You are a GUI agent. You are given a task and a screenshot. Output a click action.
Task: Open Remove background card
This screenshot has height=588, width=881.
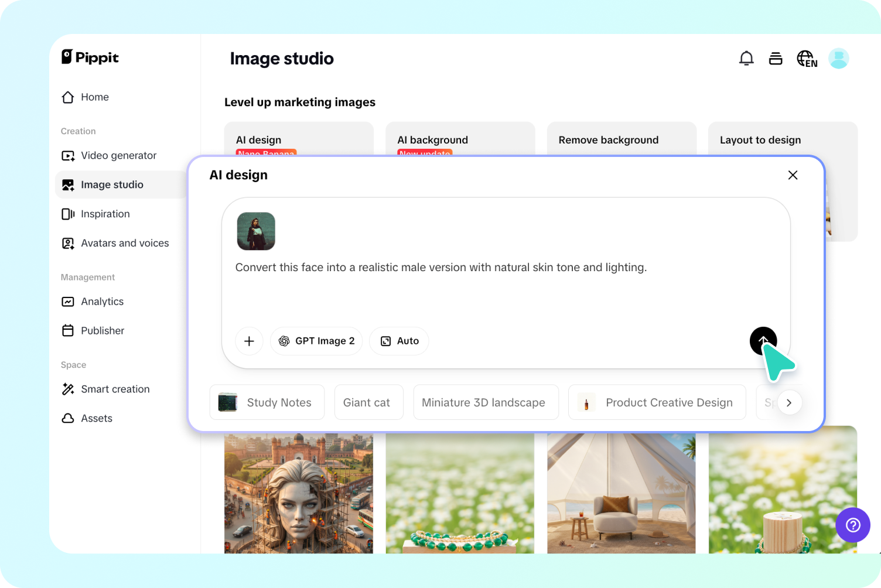622,139
